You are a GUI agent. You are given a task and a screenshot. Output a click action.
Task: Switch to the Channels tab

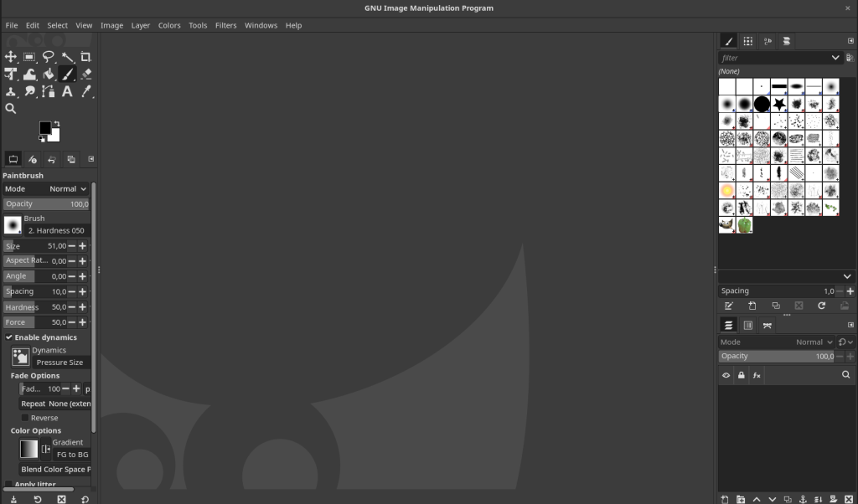[747, 325]
